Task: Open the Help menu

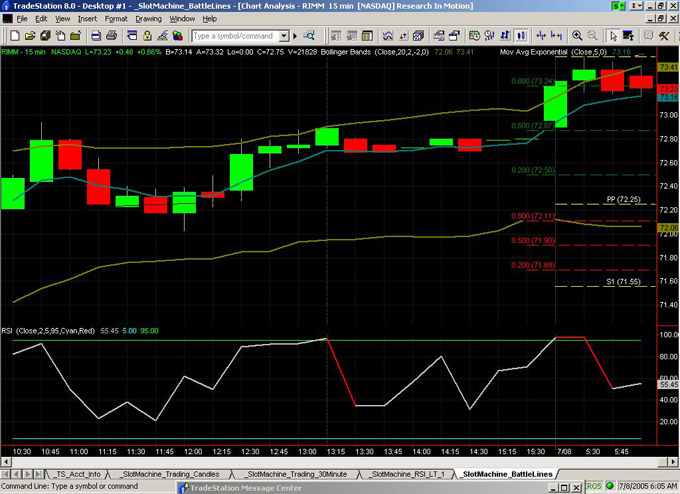Action: [x=209, y=19]
